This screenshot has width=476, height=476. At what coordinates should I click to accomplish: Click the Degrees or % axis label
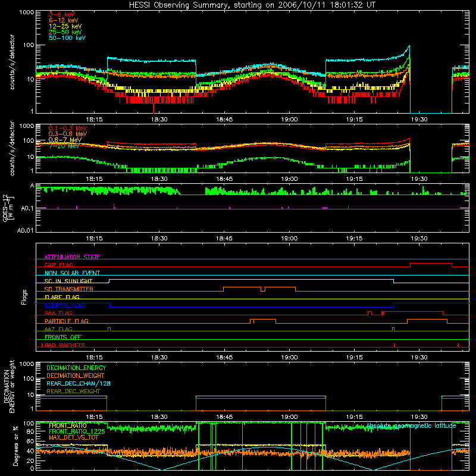[x=15, y=446]
